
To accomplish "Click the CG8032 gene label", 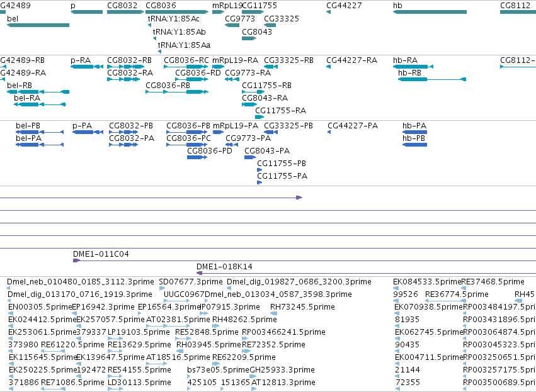I will (122, 6).
